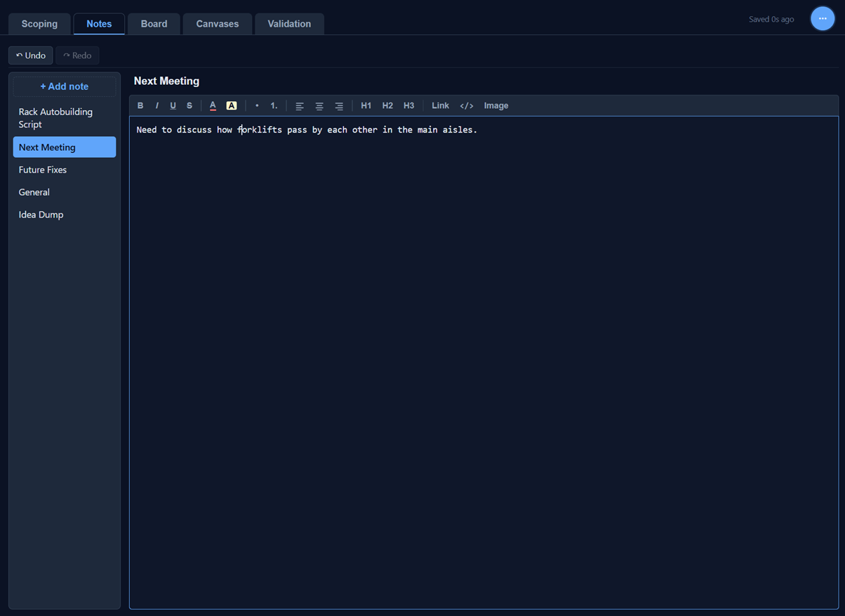Apply underline formatting
The width and height of the screenshot is (845, 616).
pyautogui.click(x=173, y=106)
